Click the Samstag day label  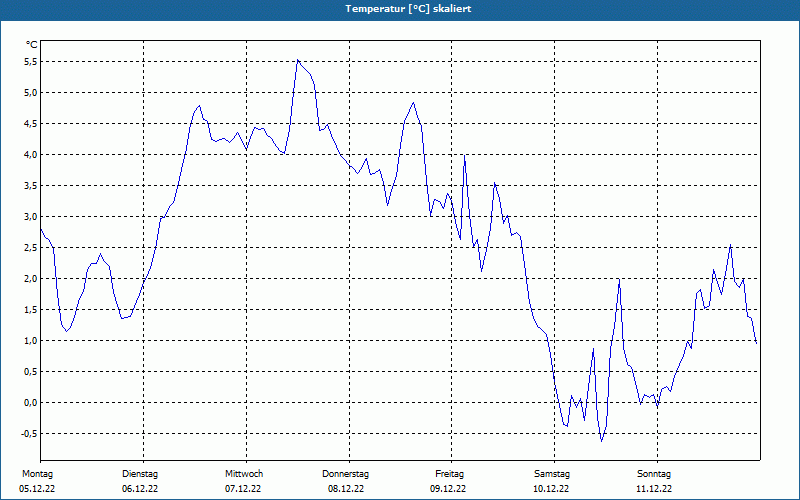click(x=552, y=474)
